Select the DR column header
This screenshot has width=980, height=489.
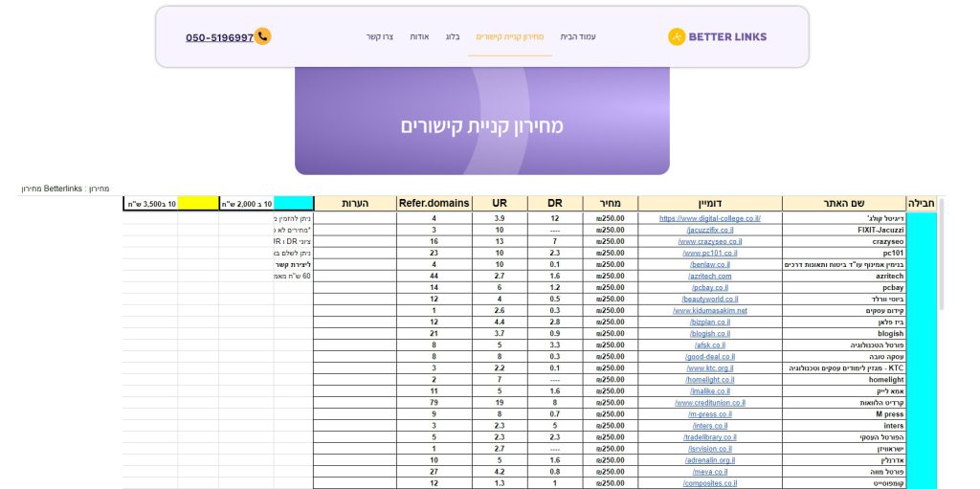[555, 204]
